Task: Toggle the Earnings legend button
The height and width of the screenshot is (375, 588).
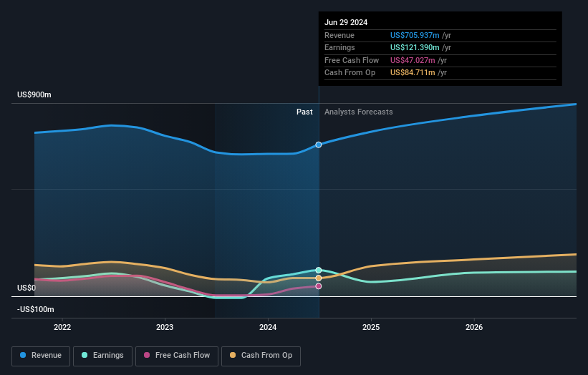Action: [x=102, y=356]
